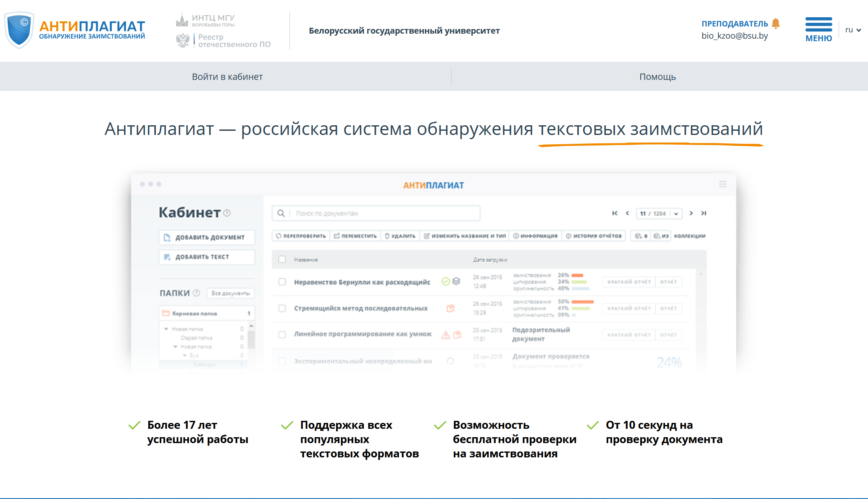This screenshot has height=499, width=868.
Task: Click the notification bell icon
Action: (x=776, y=24)
